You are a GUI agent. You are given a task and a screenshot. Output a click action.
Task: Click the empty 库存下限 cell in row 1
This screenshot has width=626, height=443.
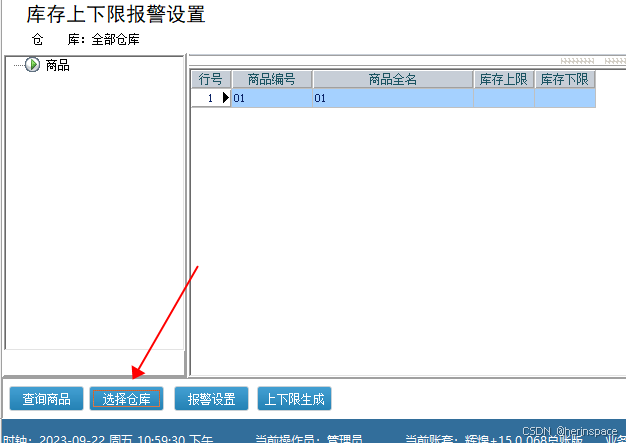pyautogui.click(x=565, y=98)
